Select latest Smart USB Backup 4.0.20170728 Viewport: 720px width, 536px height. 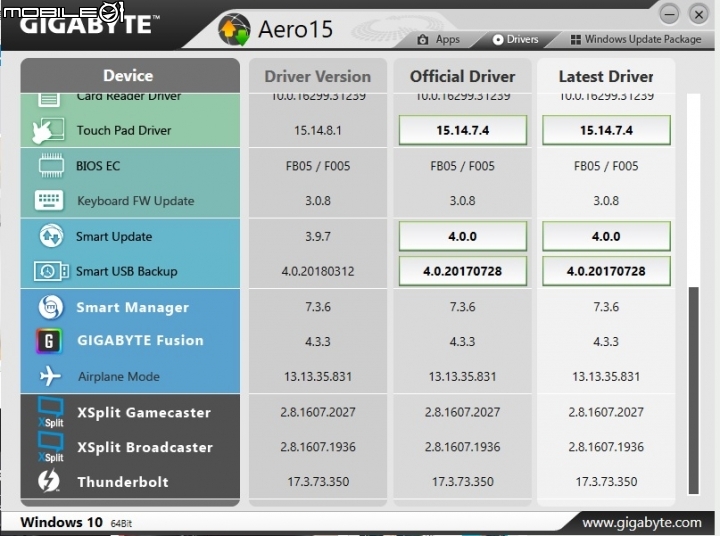(x=606, y=271)
